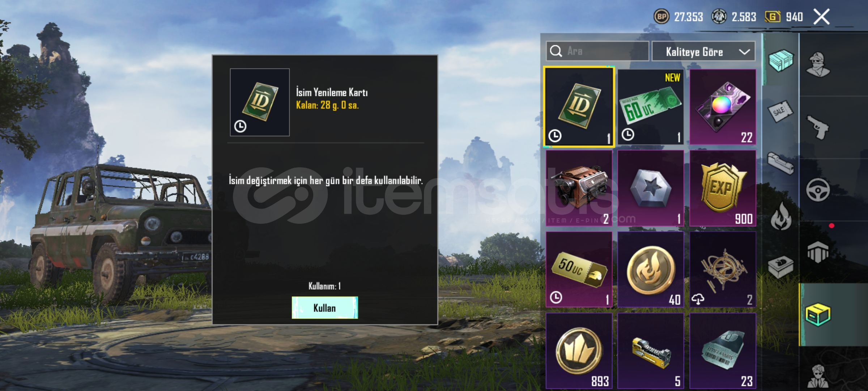Close the inventory with the X button
Screen dimensions: 868x391
coord(821,17)
